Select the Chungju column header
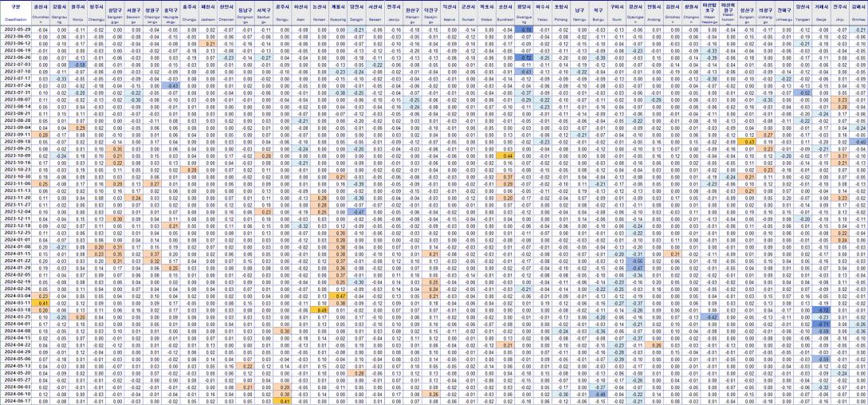 (190, 14)
